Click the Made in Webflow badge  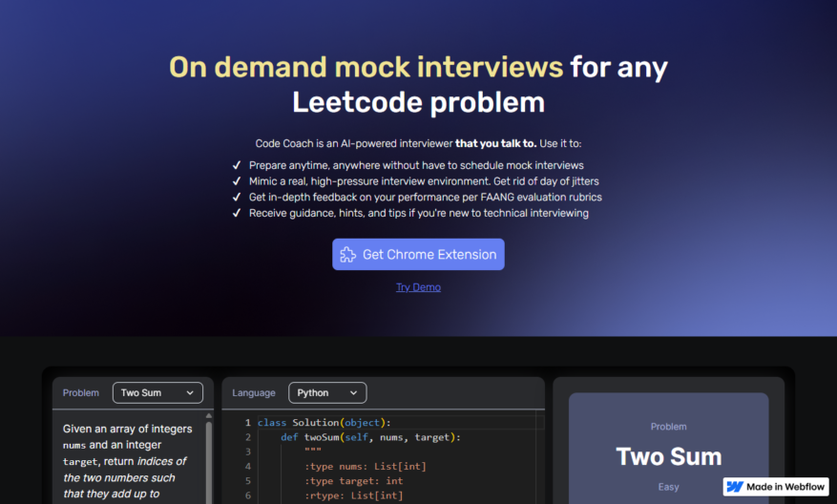(776, 487)
